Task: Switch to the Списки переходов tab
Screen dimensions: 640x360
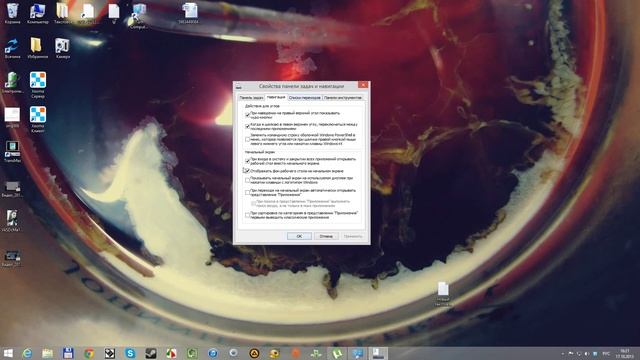Action: click(304, 98)
